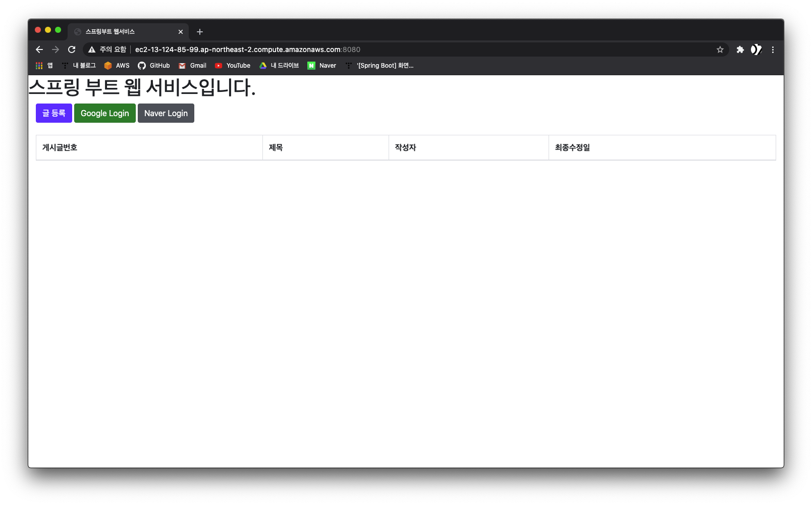Click the green fullscreen window button
This screenshot has width=812, height=505.
point(58,30)
